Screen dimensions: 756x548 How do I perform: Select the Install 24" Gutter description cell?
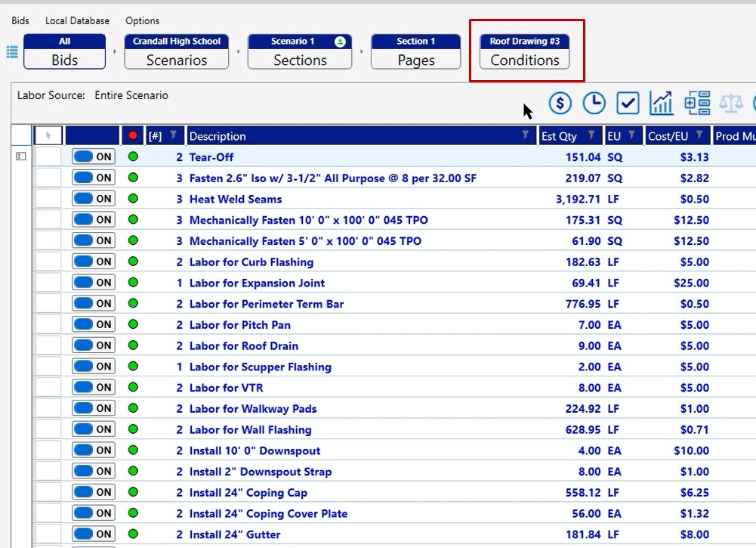235,534
